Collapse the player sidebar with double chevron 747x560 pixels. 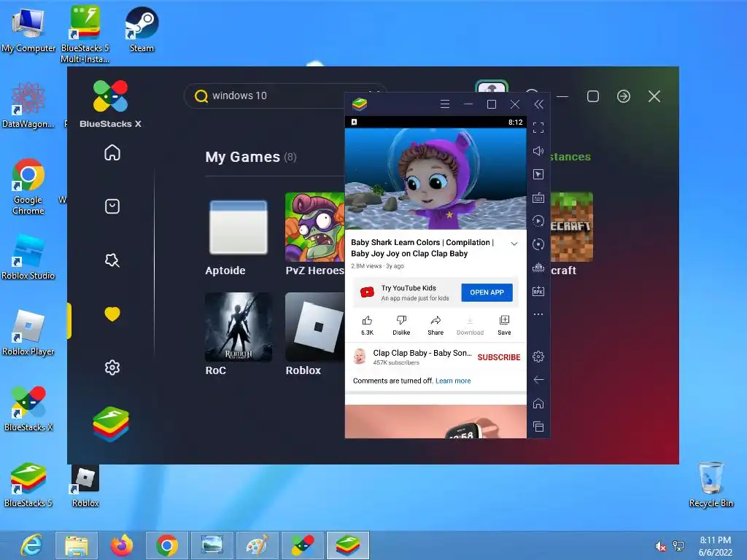pos(538,104)
